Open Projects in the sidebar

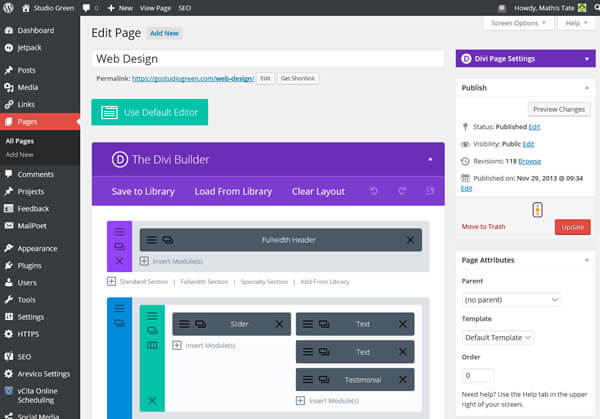click(31, 191)
